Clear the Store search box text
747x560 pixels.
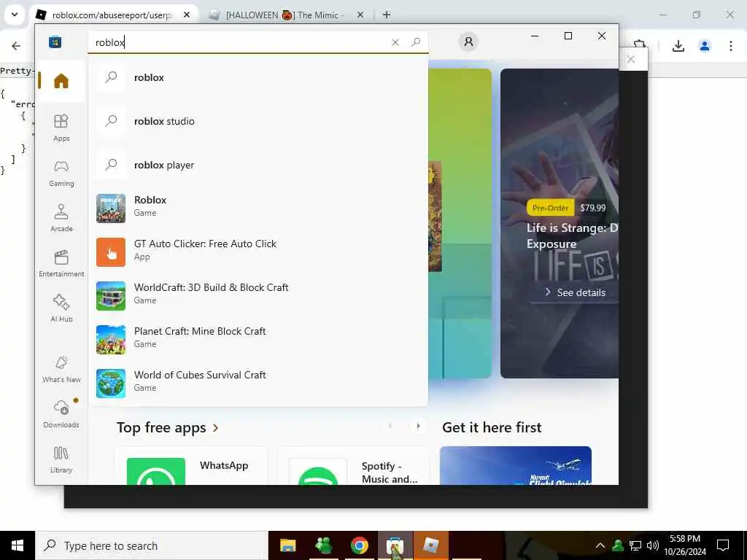[395, 42]
